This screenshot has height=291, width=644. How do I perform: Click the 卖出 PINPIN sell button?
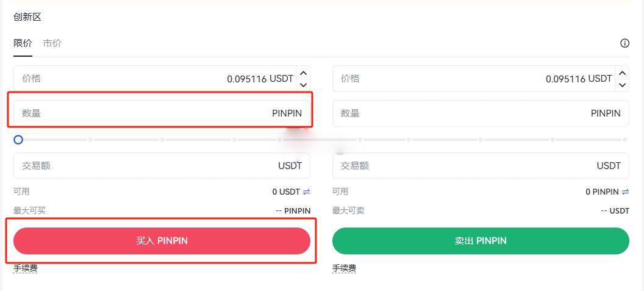[x=481, y=241]
